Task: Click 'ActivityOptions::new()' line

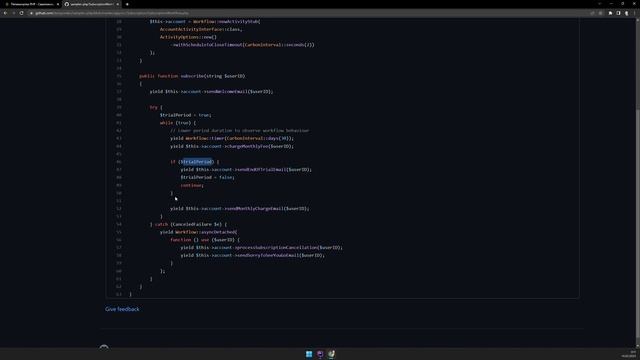Action: click(x=188, y=37)
